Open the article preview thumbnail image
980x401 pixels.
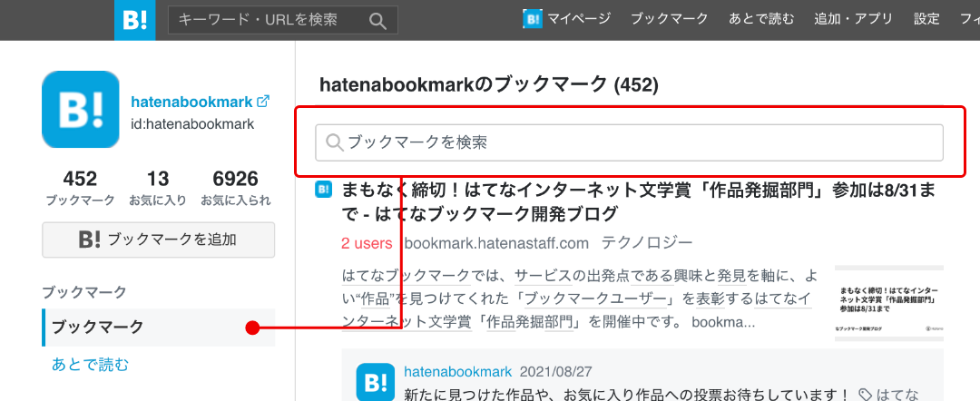click(x=889, y=303)
